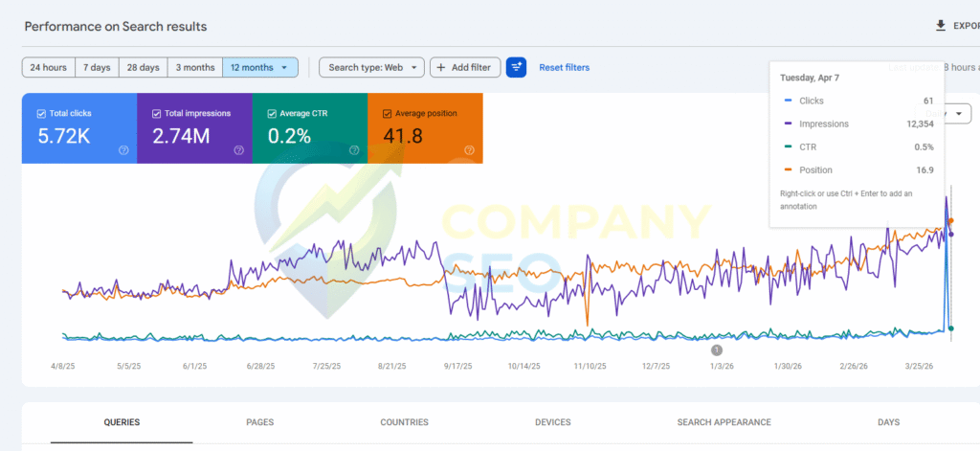
Task: Expand the Search type: Web dropdown
Action: coord(372,67)
